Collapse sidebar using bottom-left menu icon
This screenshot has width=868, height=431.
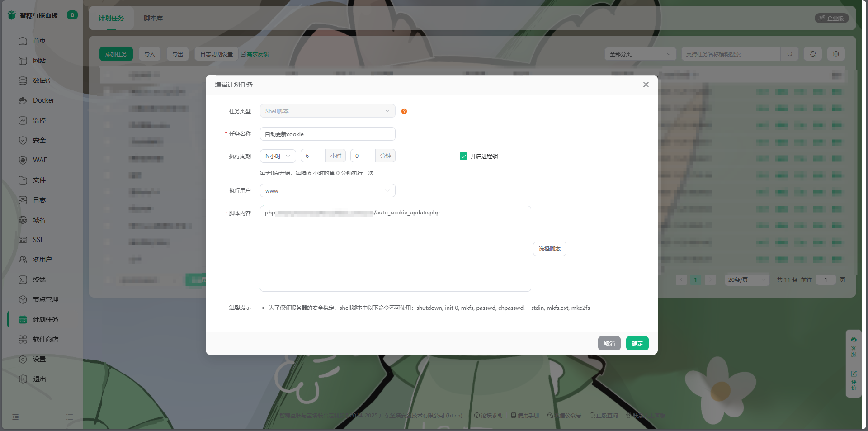point(15,417)
